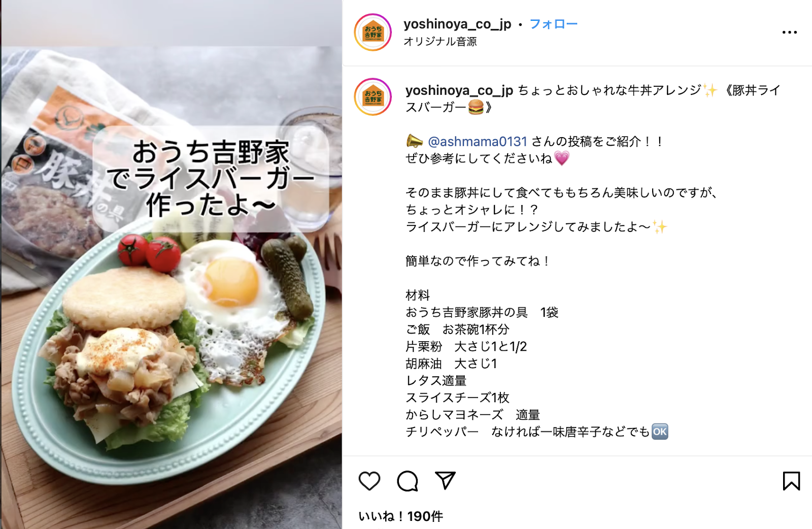
Task: Click the cherry tomatoes in the video
Action: (149, 252)
